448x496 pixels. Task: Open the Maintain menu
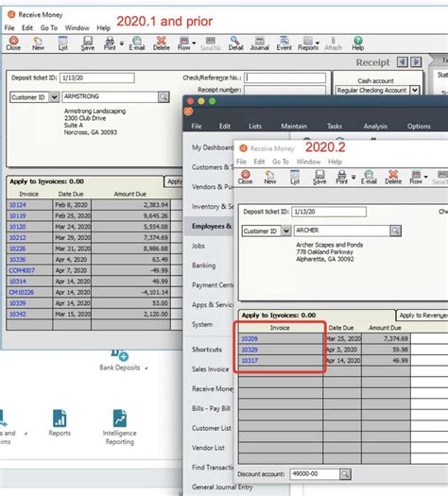[x=294, y=127]
